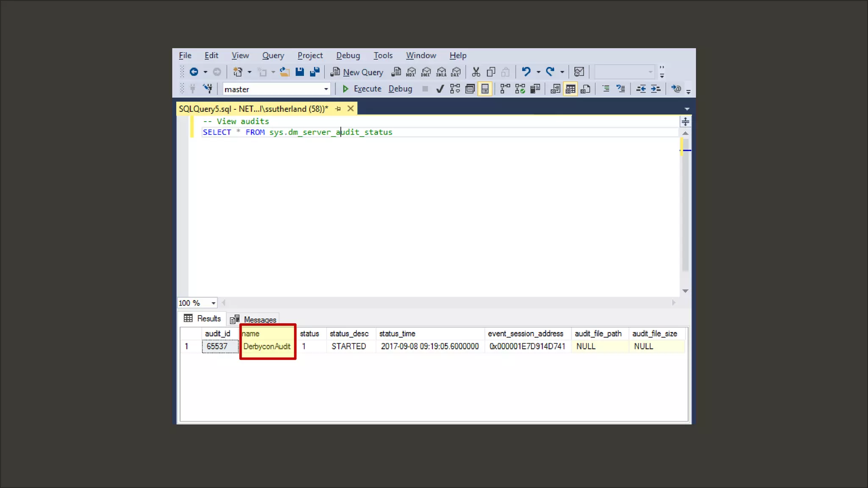Click the Undo arrow icon
The image size is (868, 488).
526,72
